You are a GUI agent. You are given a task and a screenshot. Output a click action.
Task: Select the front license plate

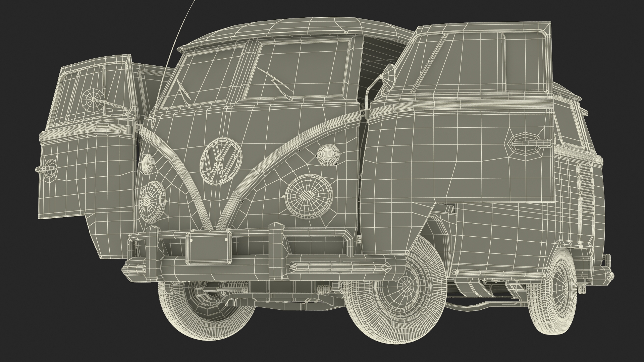pyautogui.click(x=209, y=247)
